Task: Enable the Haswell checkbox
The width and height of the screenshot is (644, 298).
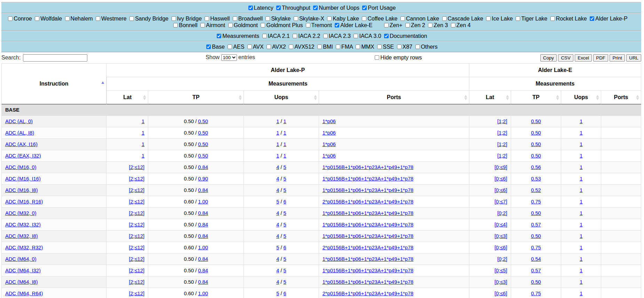Action: point(207,19)
